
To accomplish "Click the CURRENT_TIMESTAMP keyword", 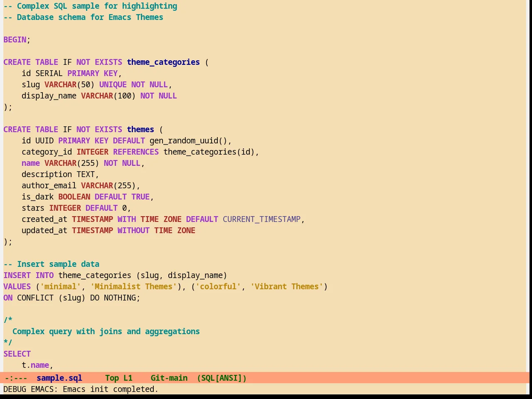I will click(x=261, y=219).
